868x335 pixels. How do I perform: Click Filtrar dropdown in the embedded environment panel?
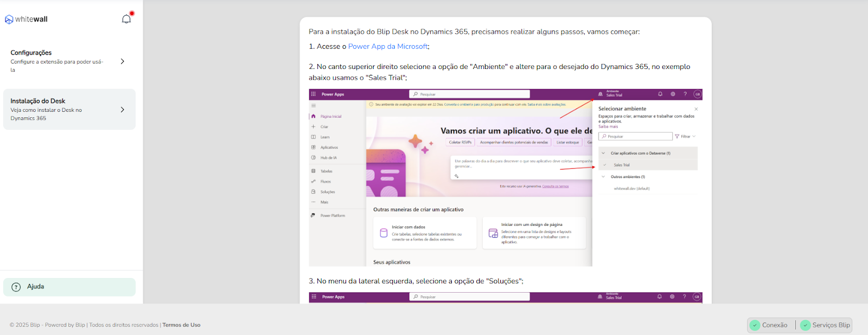685,136
